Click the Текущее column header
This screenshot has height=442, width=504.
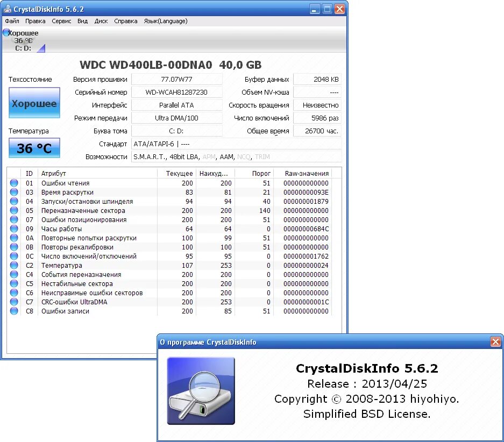pyautogui.click(x=177, y=174)
